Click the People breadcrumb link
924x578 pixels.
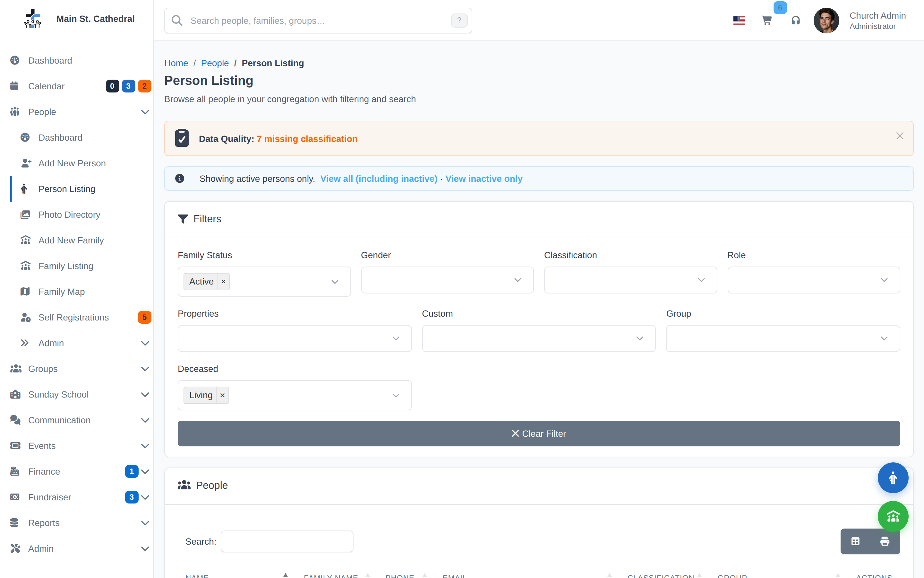(x=215, y=63)
